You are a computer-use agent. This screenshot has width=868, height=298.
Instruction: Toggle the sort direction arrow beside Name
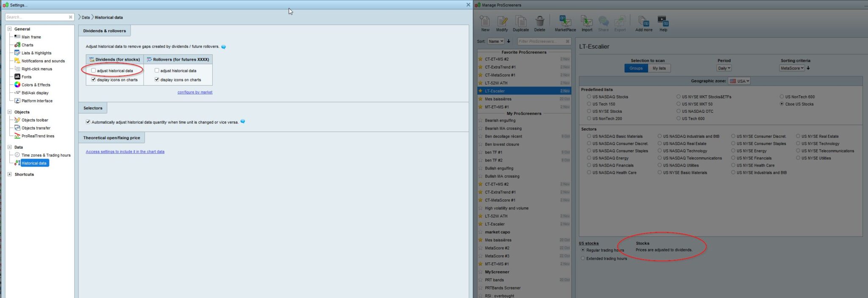509,41
